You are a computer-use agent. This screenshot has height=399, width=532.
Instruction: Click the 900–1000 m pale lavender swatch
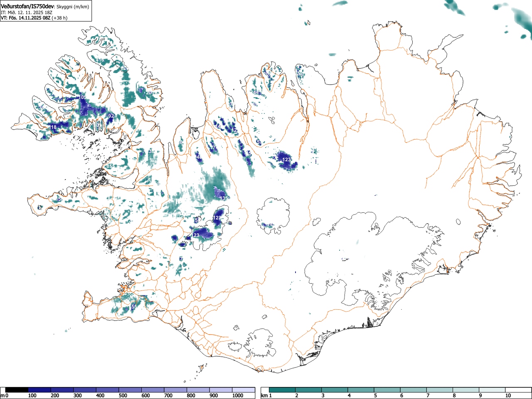(221, 390)
